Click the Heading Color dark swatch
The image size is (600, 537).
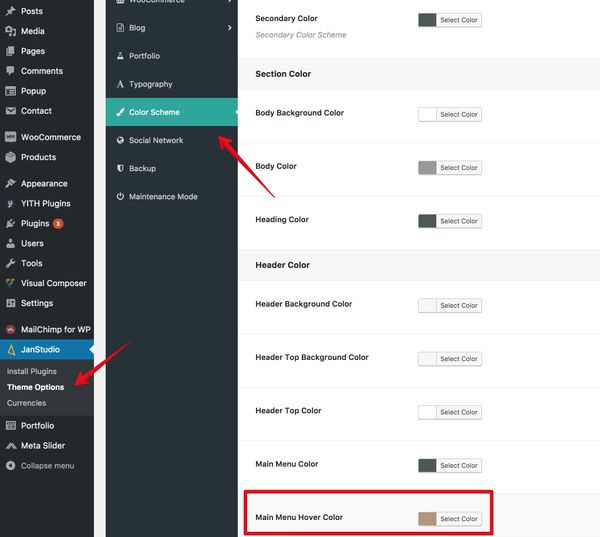click(427, 221)
